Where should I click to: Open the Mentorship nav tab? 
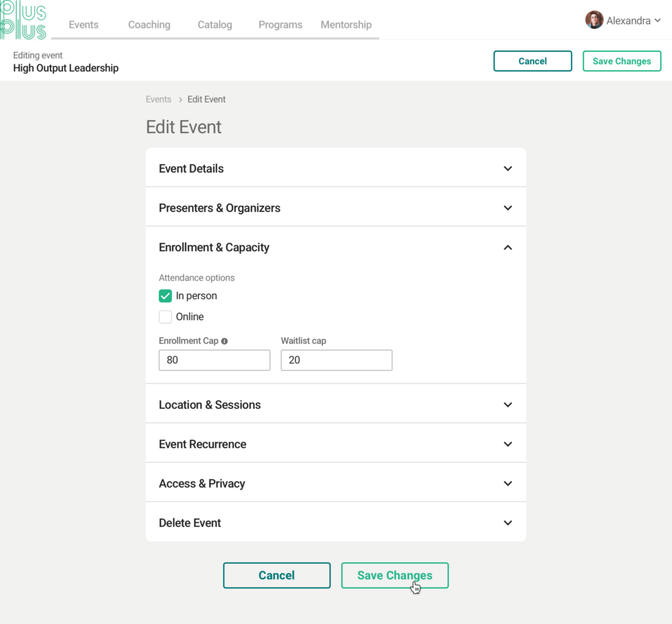point(346,25)
